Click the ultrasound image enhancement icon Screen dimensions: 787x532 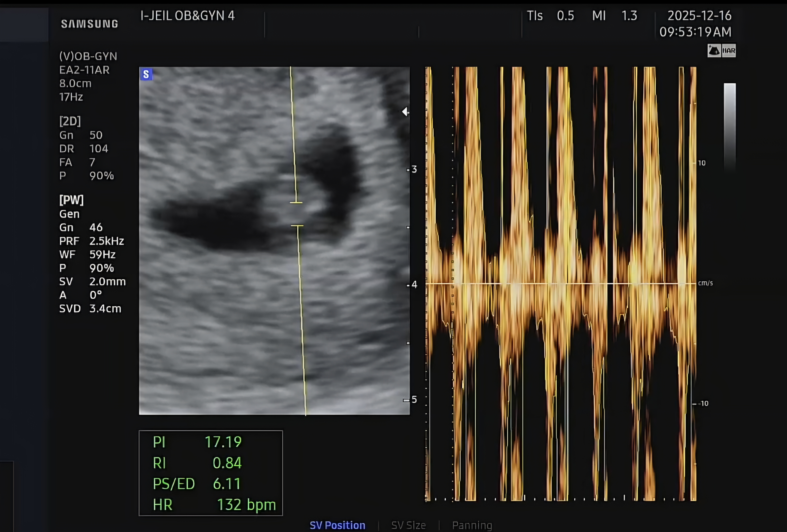pyautogui.click(x=714, y=51)
